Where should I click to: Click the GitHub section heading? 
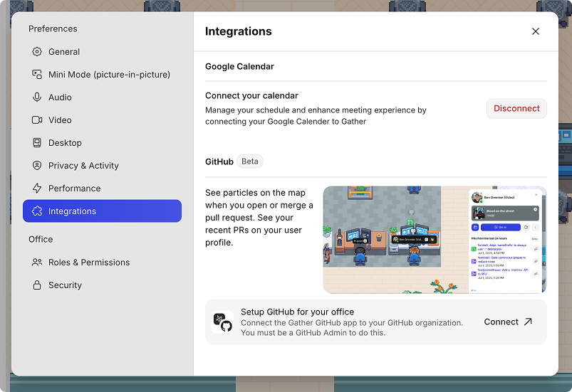pyautogui.click(x=219, y=161)
